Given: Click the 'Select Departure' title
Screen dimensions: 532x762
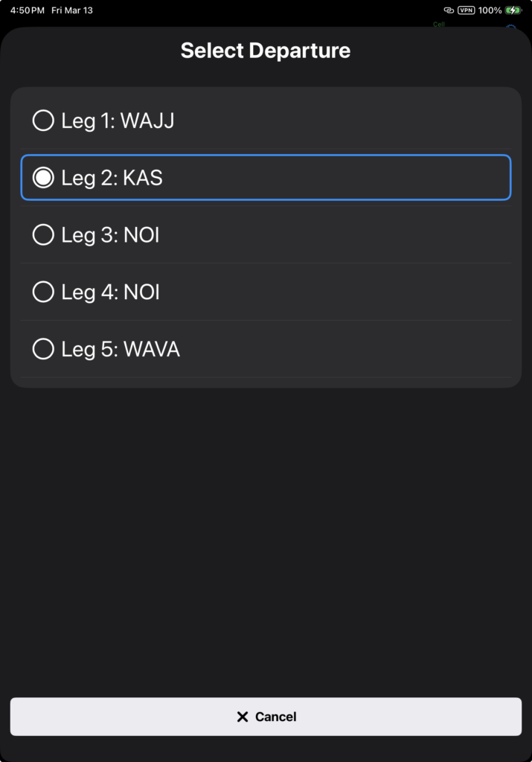Looking at the screenshot, I should pyautogui.click(x=266, y=51).
